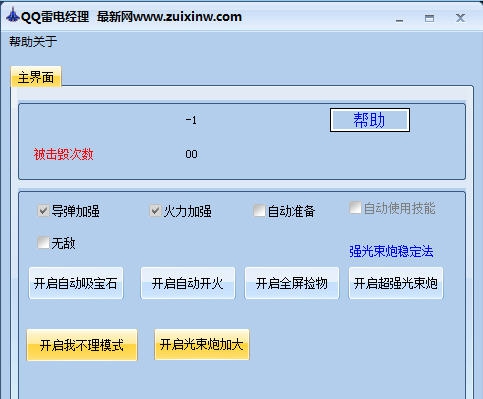
Task: Click the blue 帮助 button
Action: click(370, 120)
